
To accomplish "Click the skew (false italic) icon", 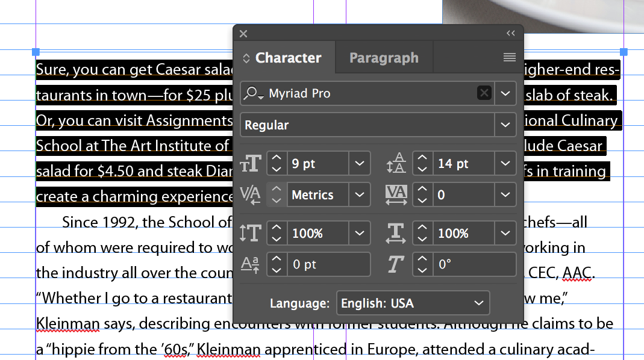I will (396, 264).
